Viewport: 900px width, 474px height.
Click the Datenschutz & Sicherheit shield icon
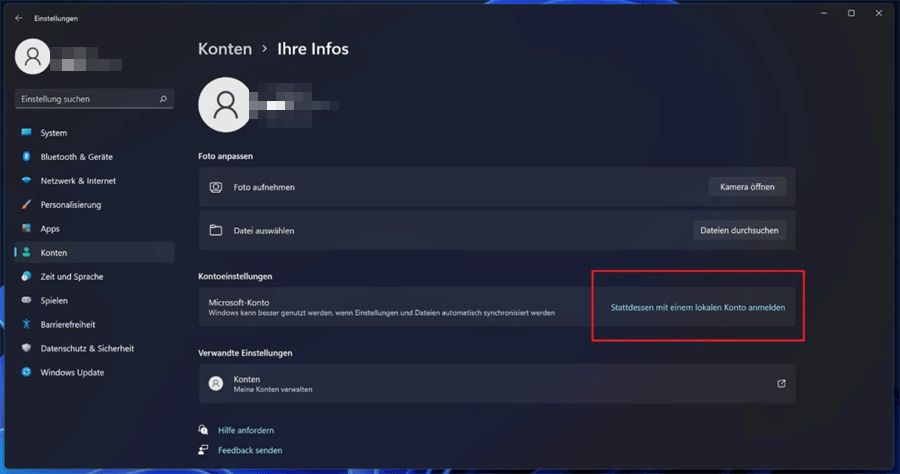point(26,348)
